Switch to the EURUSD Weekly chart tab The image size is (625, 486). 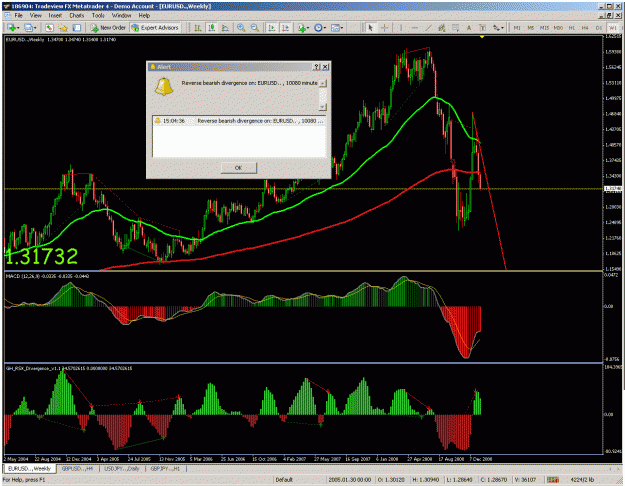pos(29,468)
